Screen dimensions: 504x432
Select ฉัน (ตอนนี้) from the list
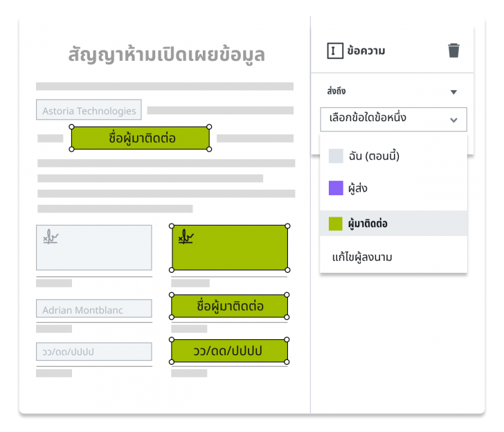point(393,156)
